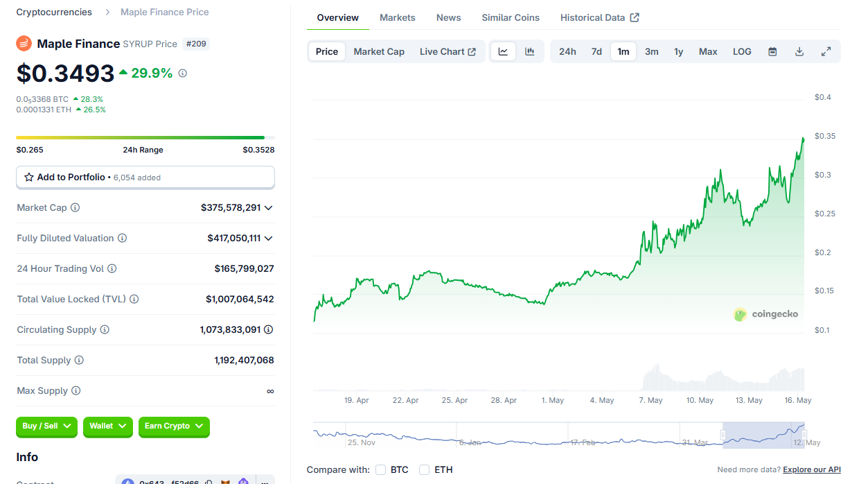Click the Fully Diluted Valuation info icon
Screen dimensions: 868x484
122,238
